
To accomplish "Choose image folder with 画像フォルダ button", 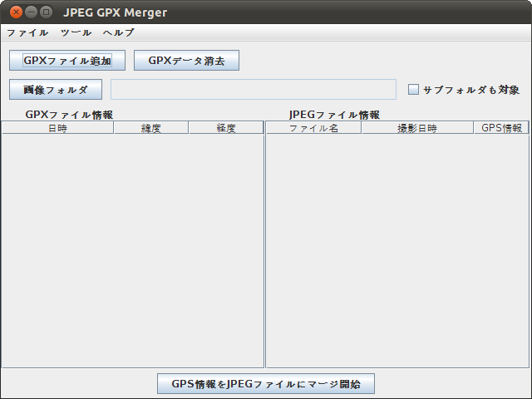I will click(56, 90).
